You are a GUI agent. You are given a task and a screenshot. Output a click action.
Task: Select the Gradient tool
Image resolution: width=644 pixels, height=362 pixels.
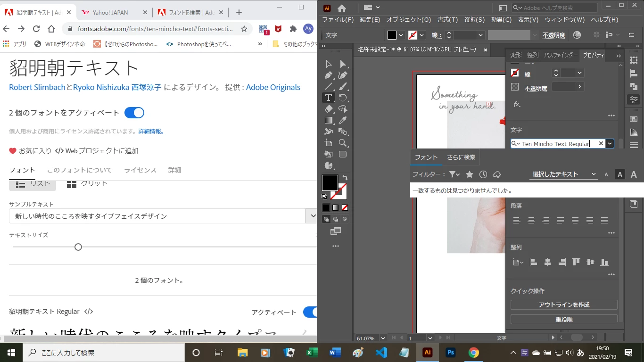click(x=329, y=120)
